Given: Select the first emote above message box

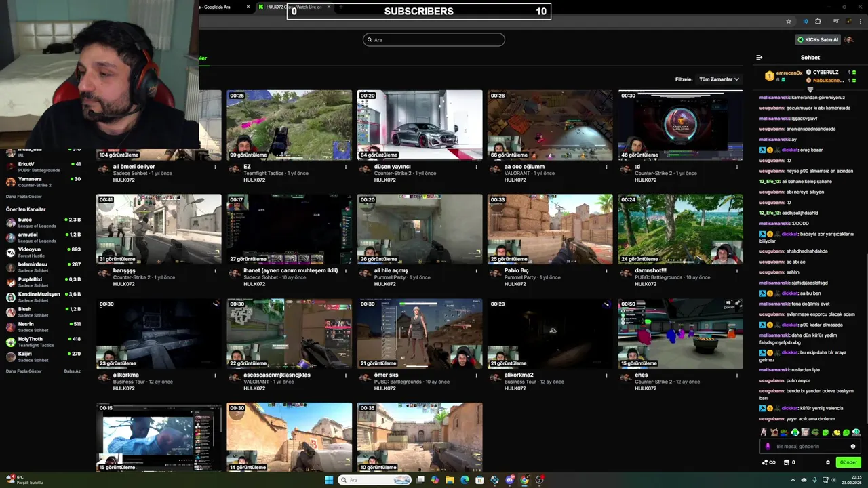Looking at the screenshot, I should pyautogui.click(x=764, y=432).
